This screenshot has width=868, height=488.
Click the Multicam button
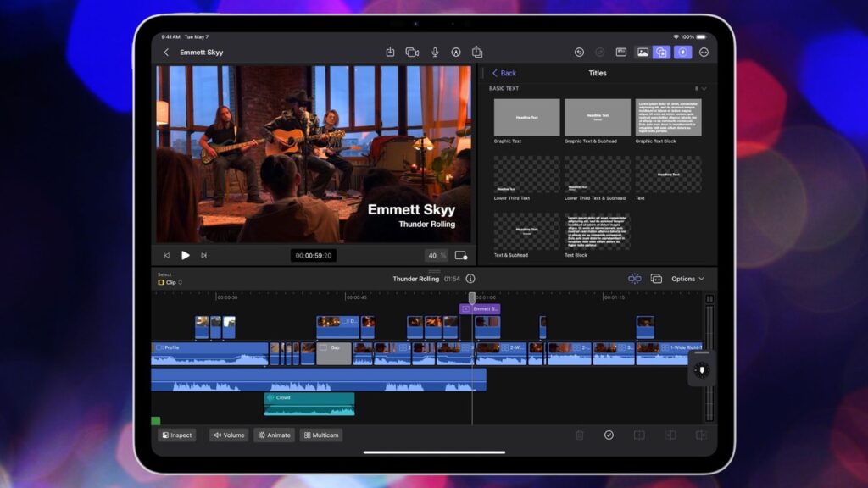tap(321, 435)
